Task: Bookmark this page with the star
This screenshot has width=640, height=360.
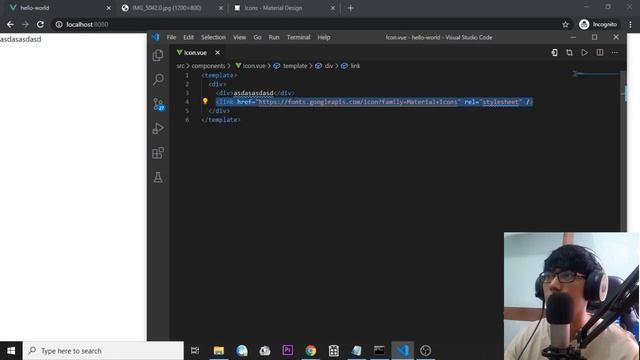Action: (565, 24)
